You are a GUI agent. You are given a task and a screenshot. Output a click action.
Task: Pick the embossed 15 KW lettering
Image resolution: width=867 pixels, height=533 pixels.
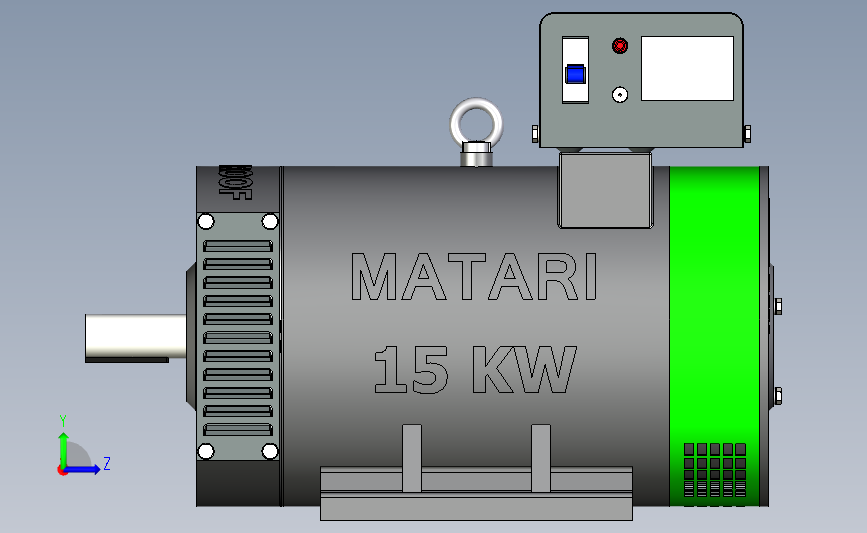pyautogui.click(x=475, y=369)
